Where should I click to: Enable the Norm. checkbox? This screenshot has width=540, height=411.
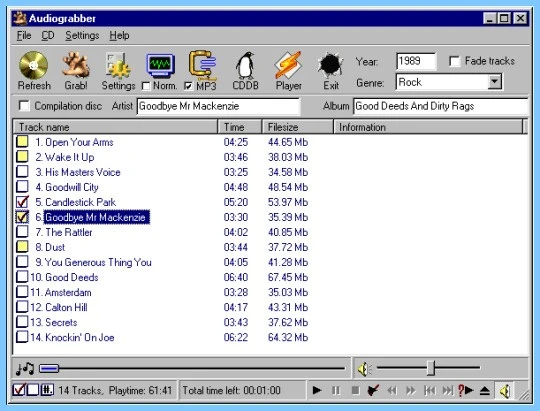[x=146, y=86]
